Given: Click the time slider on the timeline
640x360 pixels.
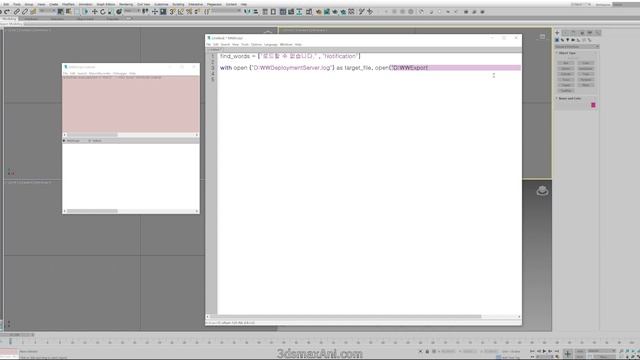Looking at the screenshot, I should click(18, 335).
